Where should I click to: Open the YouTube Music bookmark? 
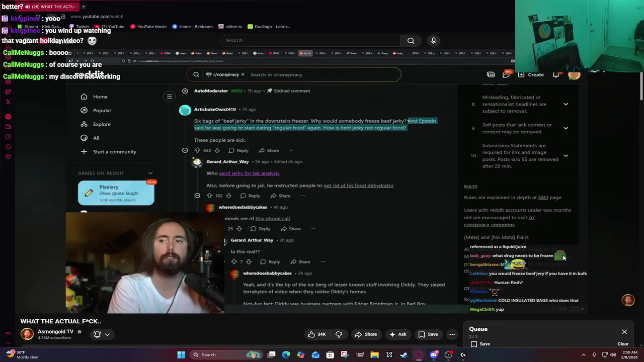pos(148,27)
